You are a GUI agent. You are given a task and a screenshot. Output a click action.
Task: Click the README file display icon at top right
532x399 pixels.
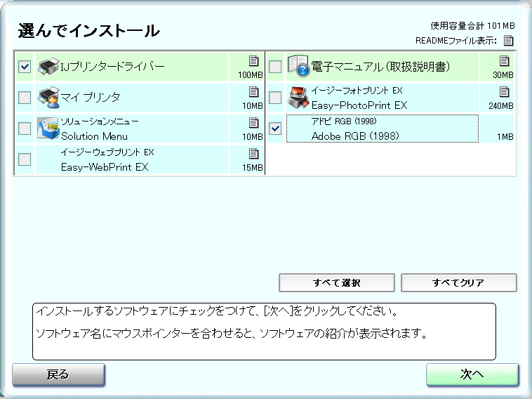pos(509,41)
